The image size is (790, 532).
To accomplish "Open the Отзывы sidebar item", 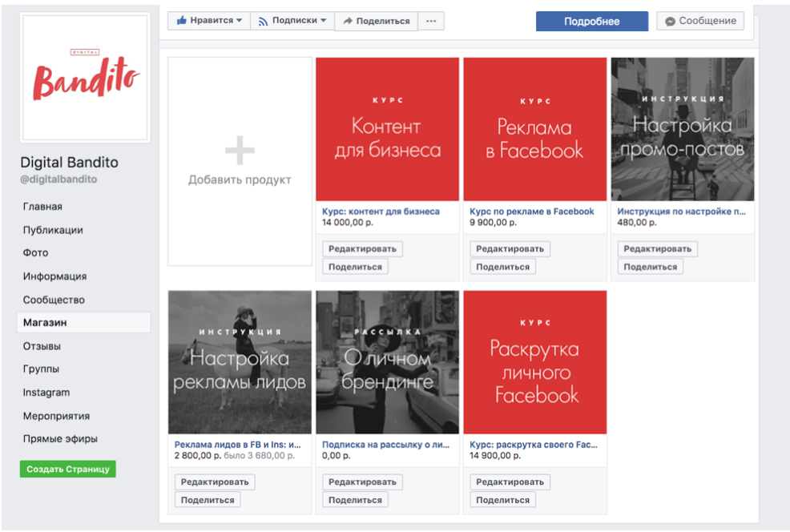I will (x=42, y=346).
